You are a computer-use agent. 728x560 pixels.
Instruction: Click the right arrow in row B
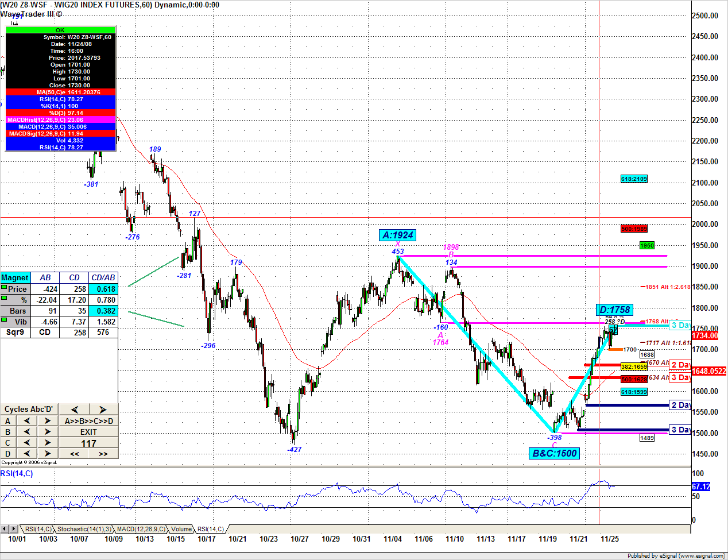tap(48, 432)
